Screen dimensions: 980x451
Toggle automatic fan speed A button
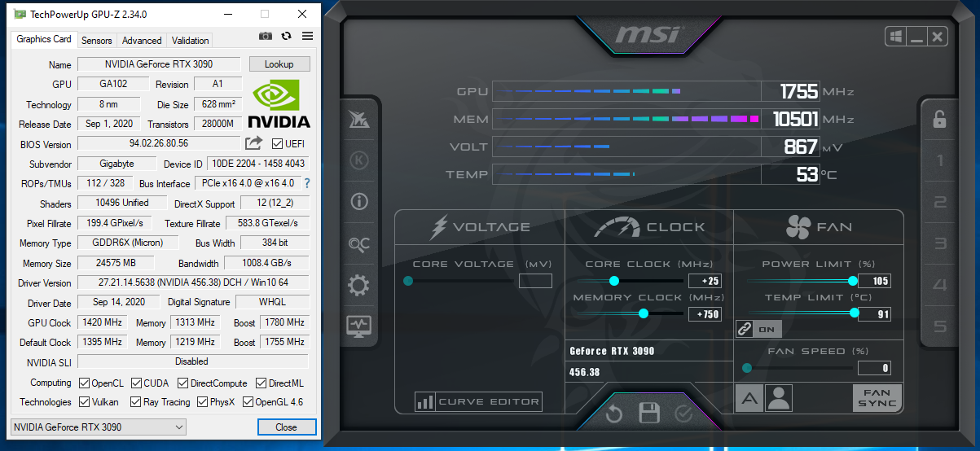coord(749,398)
